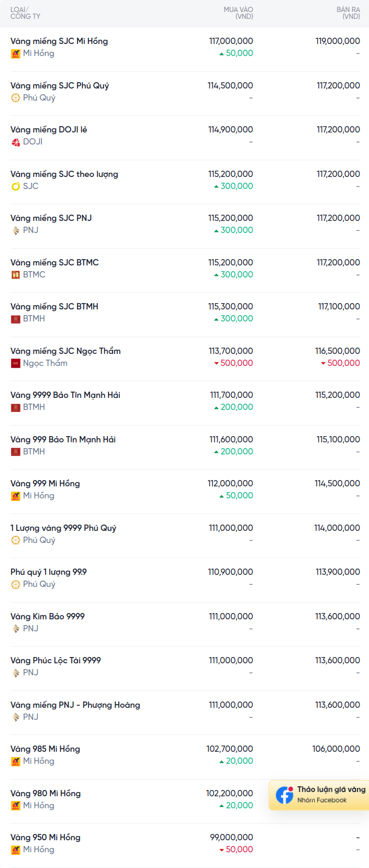Open the Thảo luận giá vàng Facebook group
Image resolution: width=369 pixels, height=868 pixels.
pyautogui.click(x=331, y=789)
